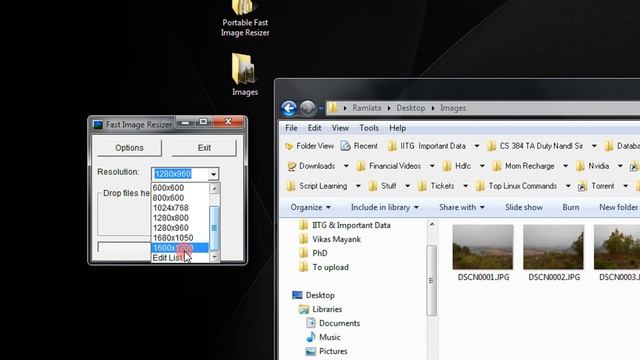Open Top Linux Commands toolbar folder
The height and width of the screenshot is (360, 640).
pos(516,186)
